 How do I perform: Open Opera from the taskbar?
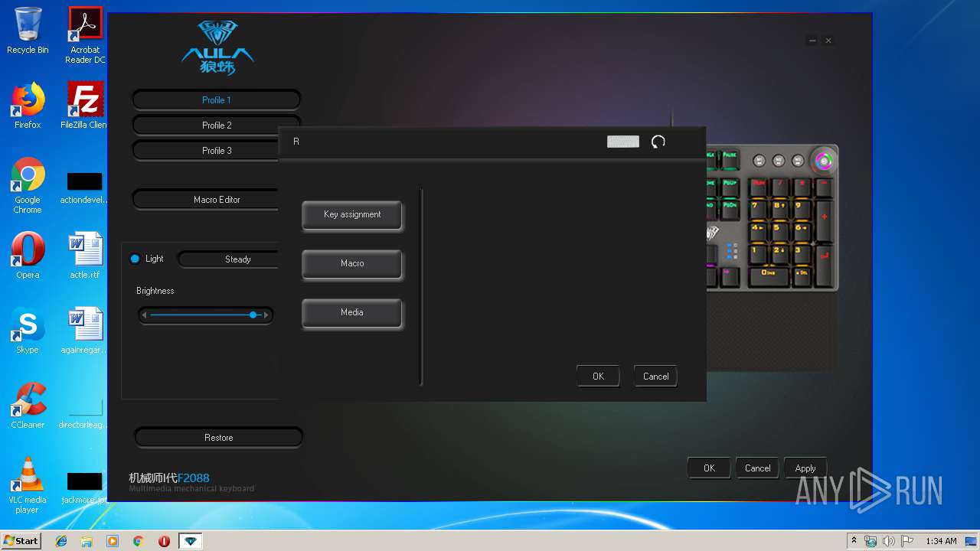click(x=164, y=541)
